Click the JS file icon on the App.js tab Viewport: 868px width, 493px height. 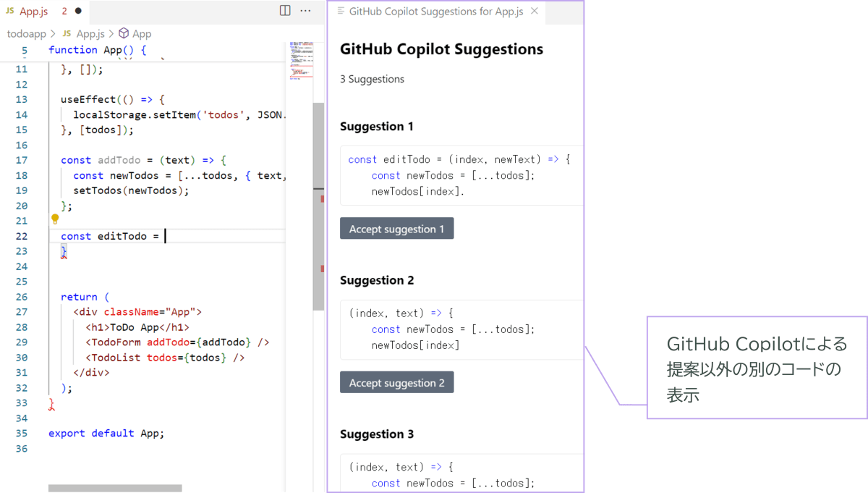10,11
